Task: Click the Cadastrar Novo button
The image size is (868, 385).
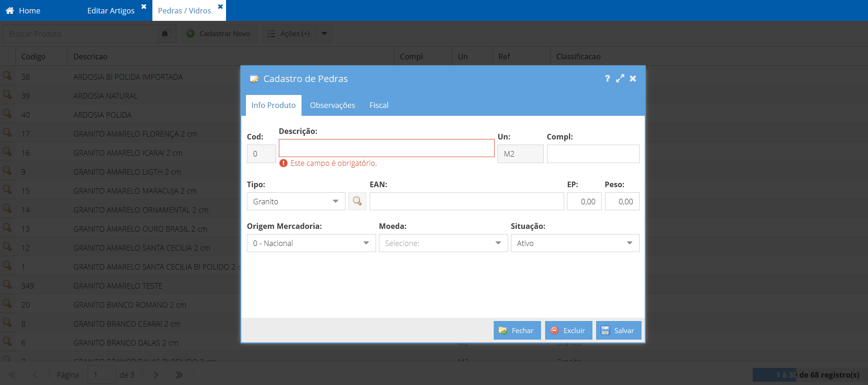Action: (x=219, y=33)
